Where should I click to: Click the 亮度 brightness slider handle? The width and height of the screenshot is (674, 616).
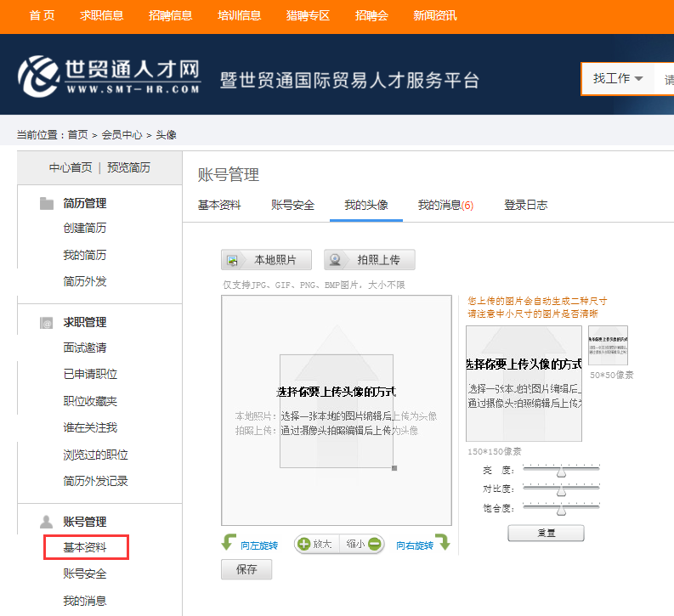561,471
